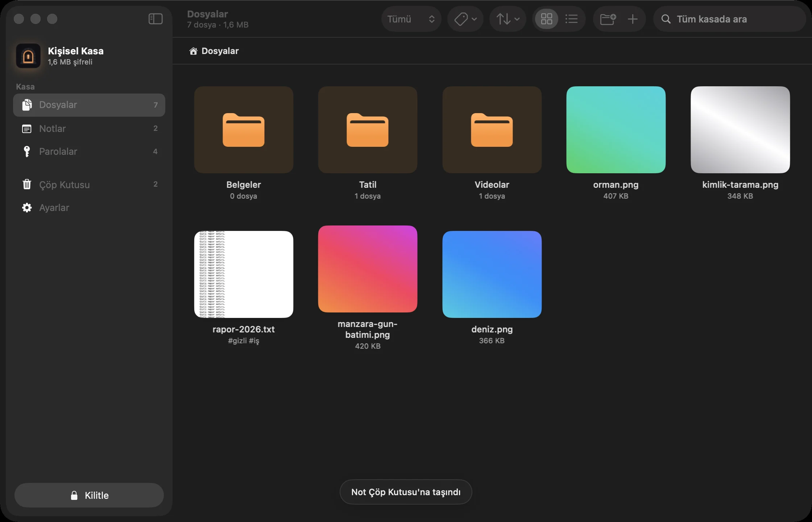Image resolution: width=812 pixels, height=522 pixels.
Task: Open the Belgeler folder
Action: point(244,130)
